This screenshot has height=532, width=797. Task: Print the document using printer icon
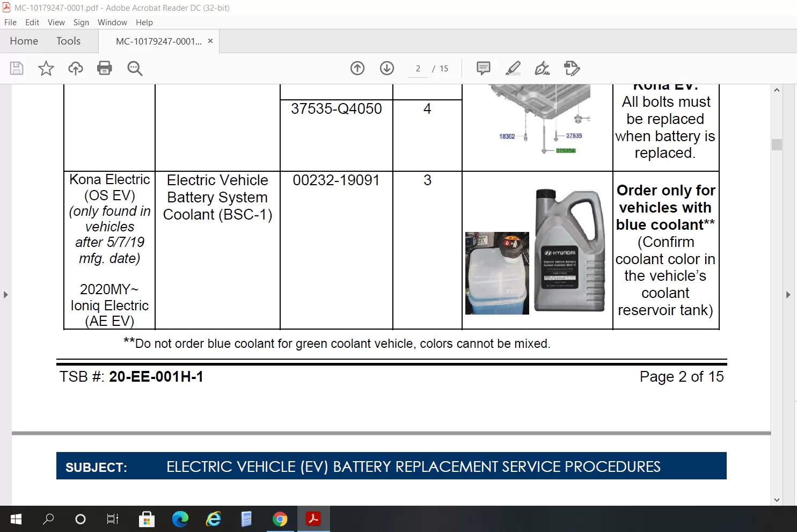click(105, 68)
